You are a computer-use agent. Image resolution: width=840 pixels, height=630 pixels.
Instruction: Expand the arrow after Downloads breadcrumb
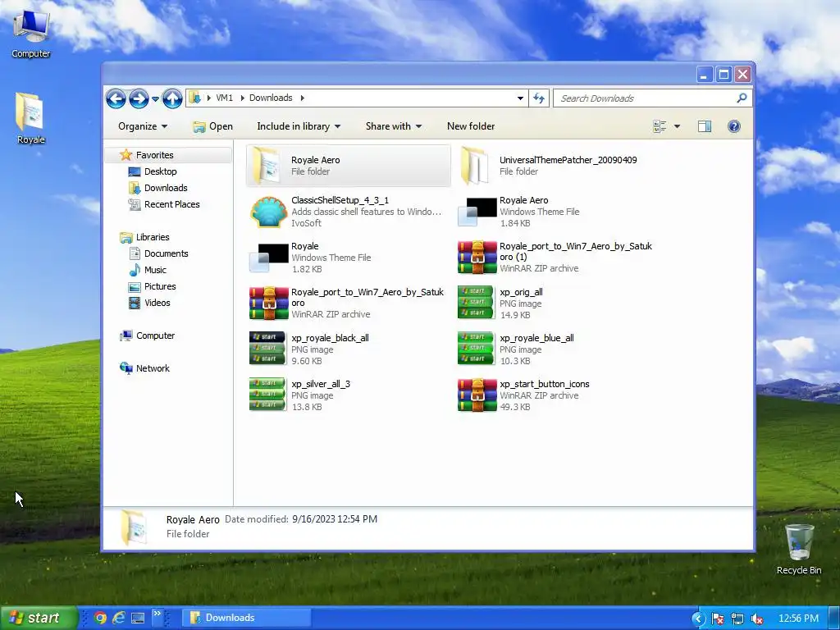coord(302,98)
